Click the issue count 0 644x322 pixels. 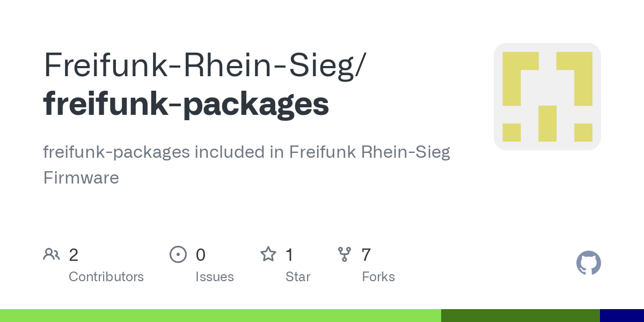(200, 255)
